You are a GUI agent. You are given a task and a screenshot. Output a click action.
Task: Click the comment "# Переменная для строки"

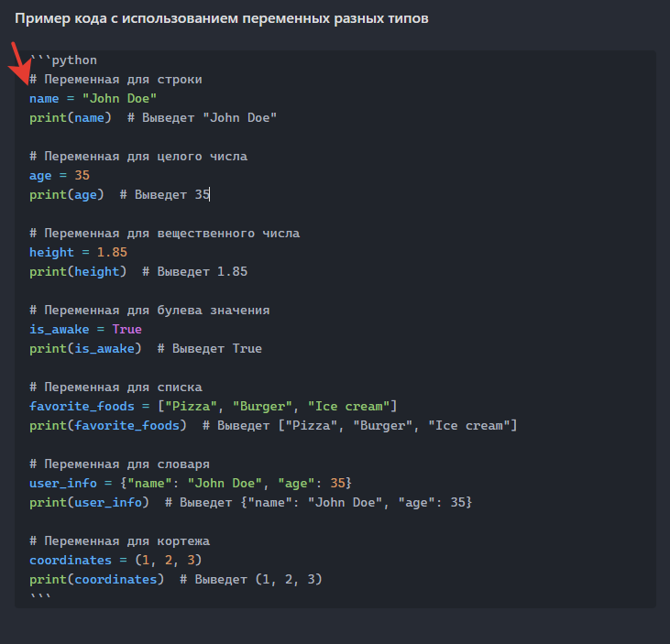tap(115, 80)
